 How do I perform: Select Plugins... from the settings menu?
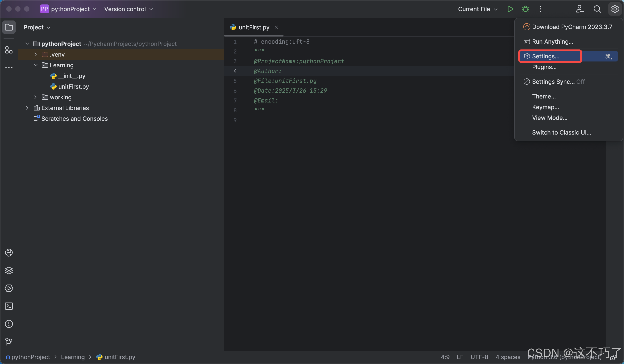[x=544, y=67]
